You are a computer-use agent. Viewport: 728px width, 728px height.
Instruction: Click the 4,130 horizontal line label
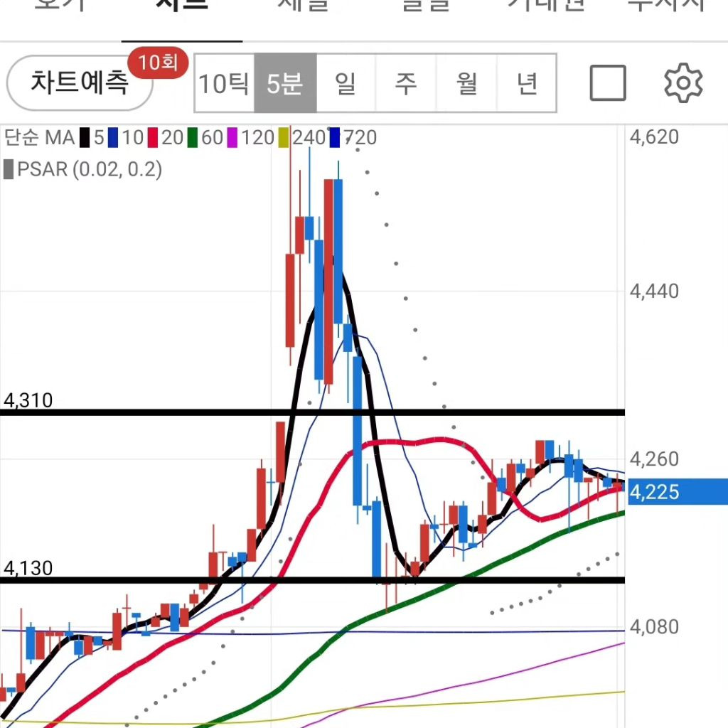28,568
